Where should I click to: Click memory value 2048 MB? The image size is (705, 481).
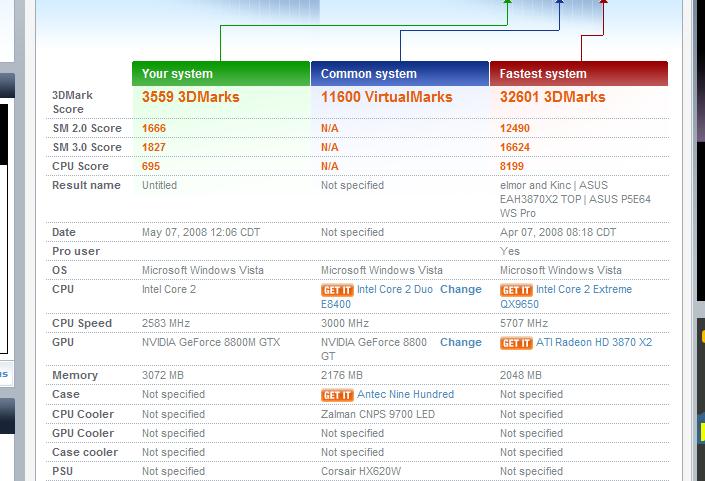[521, 375]
